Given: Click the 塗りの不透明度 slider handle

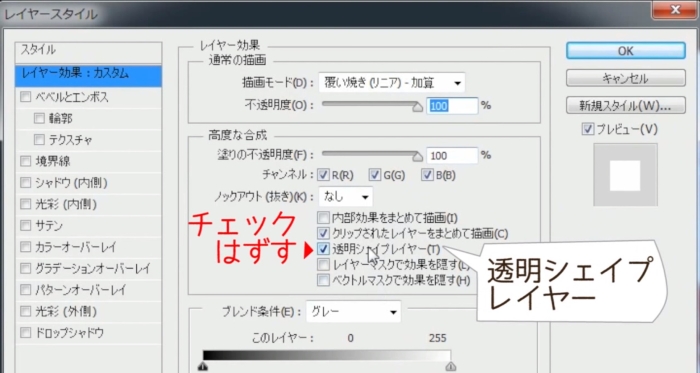Looking at the screenshot, I should pos(417,156).
